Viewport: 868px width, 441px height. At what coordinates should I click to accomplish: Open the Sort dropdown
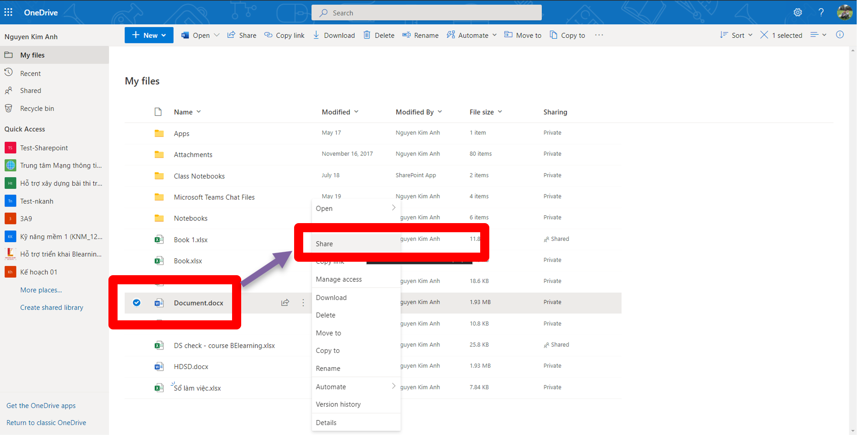[x=736, y=35]
